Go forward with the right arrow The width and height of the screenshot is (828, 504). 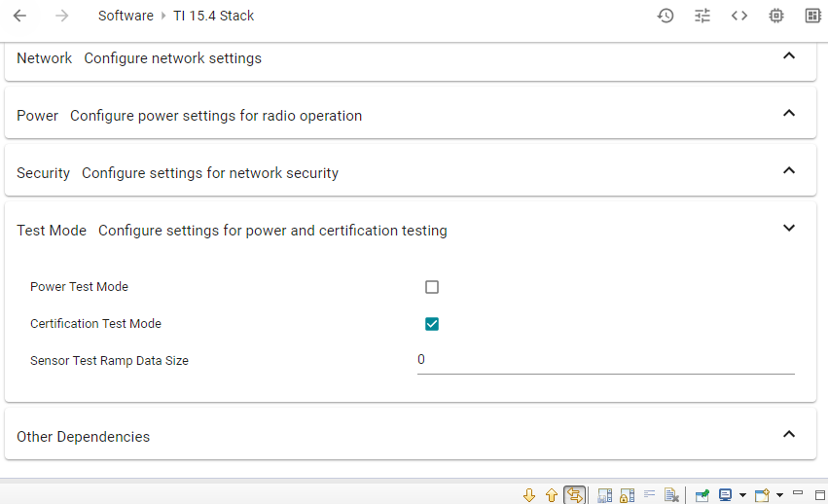[61, 16]
